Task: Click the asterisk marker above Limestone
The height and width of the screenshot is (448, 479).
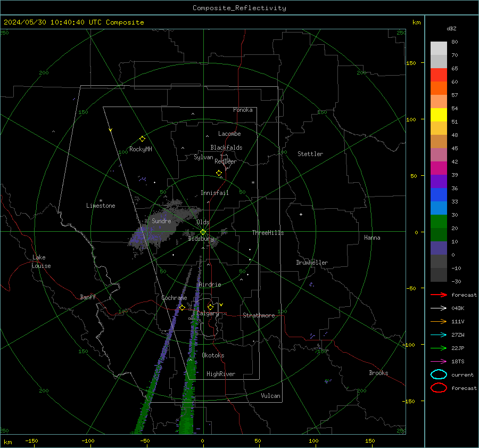Action: (x=101, y=201)
